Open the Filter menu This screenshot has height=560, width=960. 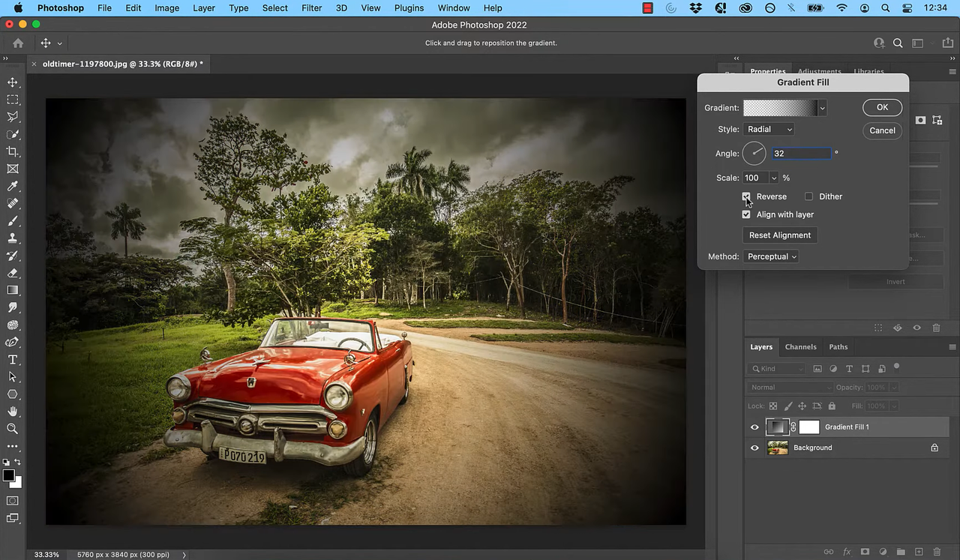point(311,7)
